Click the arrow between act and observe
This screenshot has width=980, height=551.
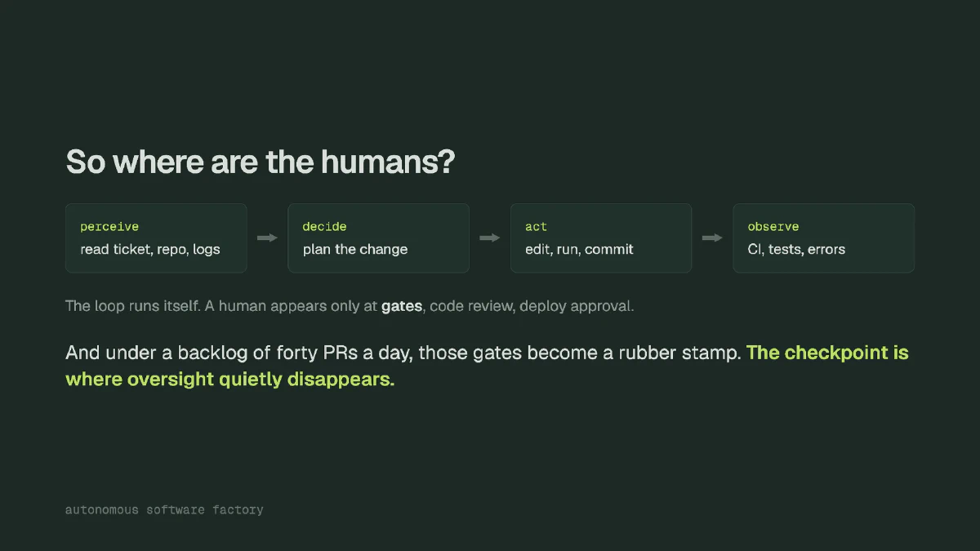click(712, 238)
